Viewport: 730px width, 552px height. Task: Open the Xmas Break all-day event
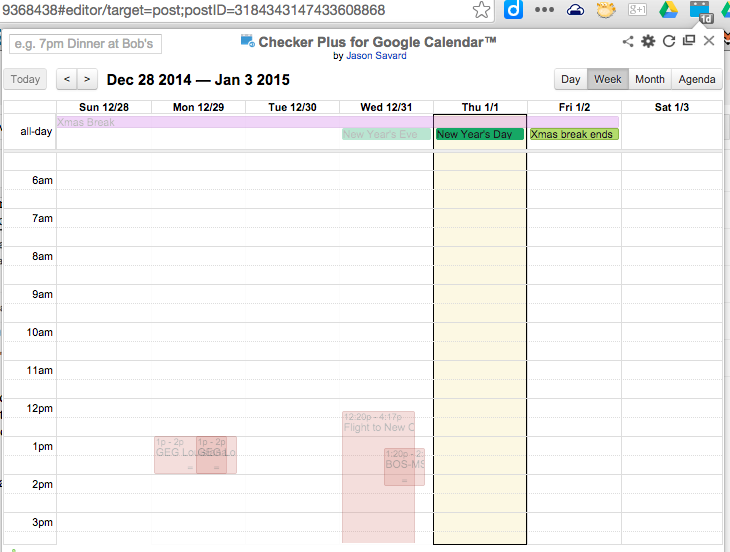coord(338,122)
